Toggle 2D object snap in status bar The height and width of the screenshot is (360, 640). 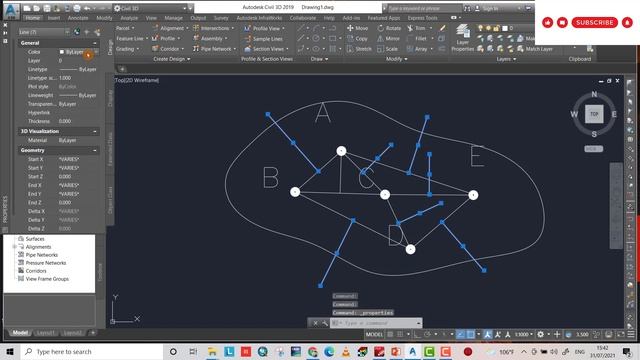coord(471,334)
